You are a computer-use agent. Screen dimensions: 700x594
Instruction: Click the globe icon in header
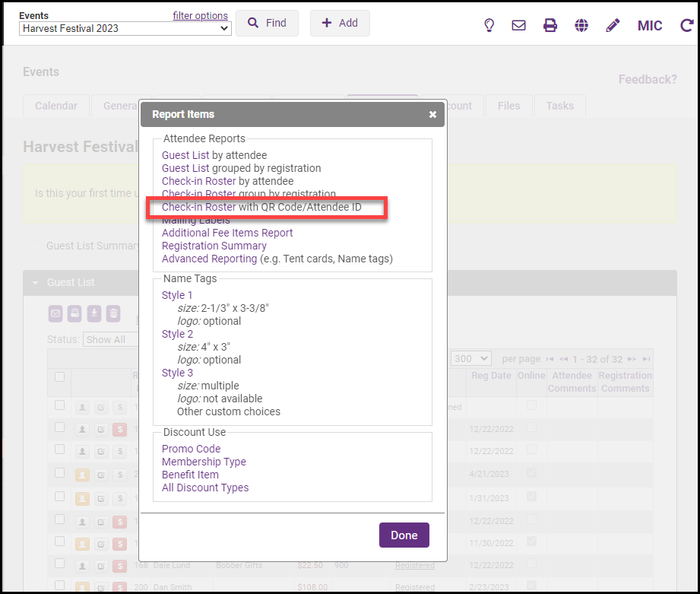click(x=581, y=25)
